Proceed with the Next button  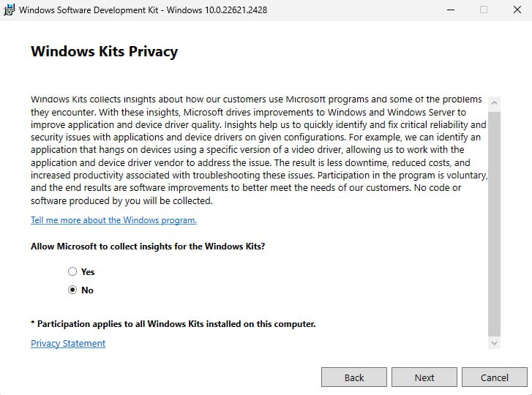tap(424, 377)
